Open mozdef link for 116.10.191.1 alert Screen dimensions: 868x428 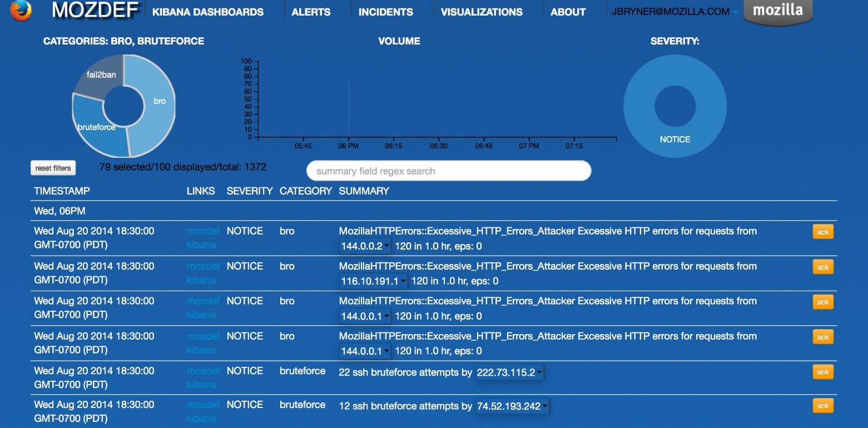coord(203,266)
